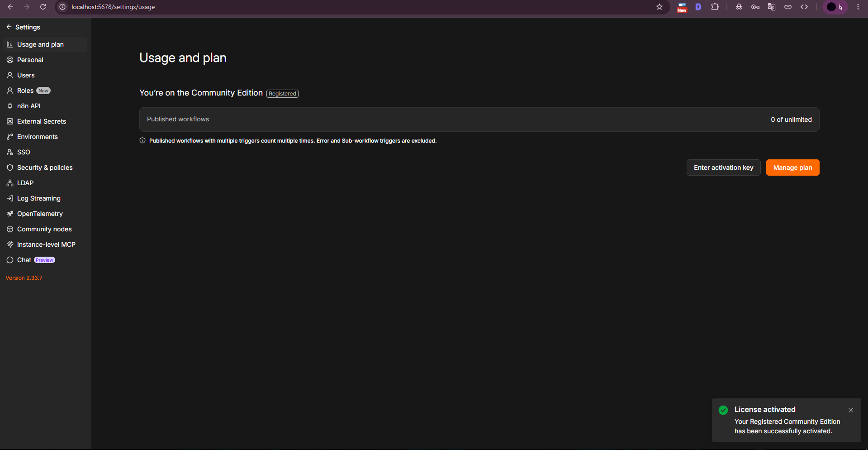Click the Published workflows label
Viewport: 868px width, 450px height.
[x=178, y=119]
